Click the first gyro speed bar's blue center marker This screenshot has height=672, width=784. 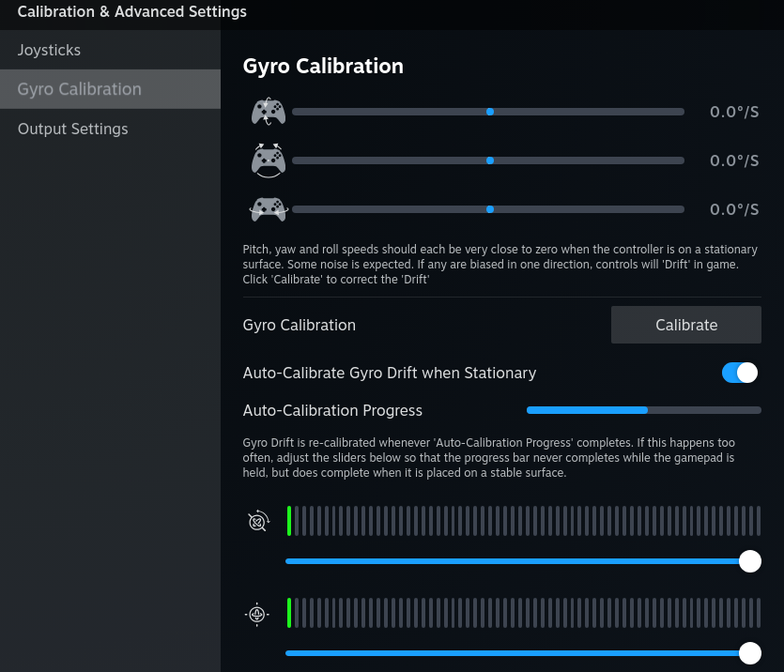coord(490,112)
